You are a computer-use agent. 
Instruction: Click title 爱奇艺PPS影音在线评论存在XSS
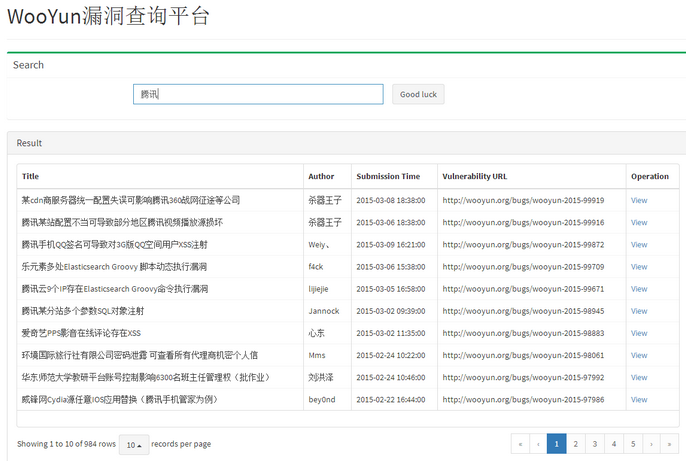click(x=81, y=333)
